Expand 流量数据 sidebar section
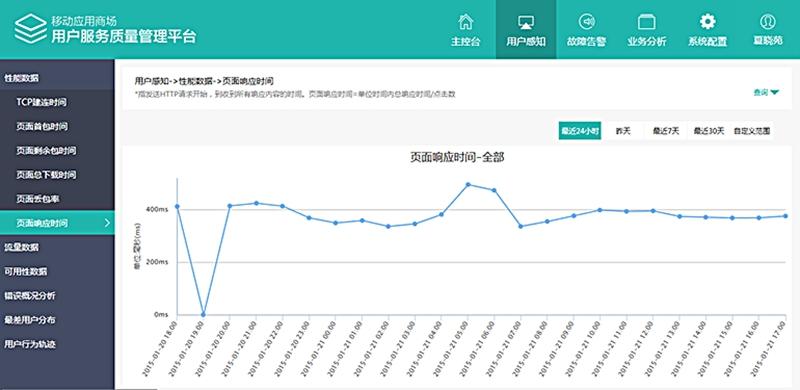800x390 pixels. tap(57, 247)
